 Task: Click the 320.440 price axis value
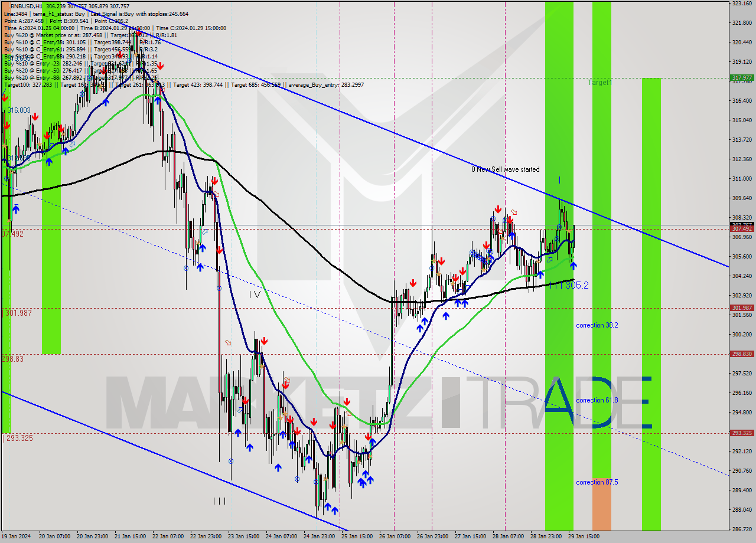(742, 42)
